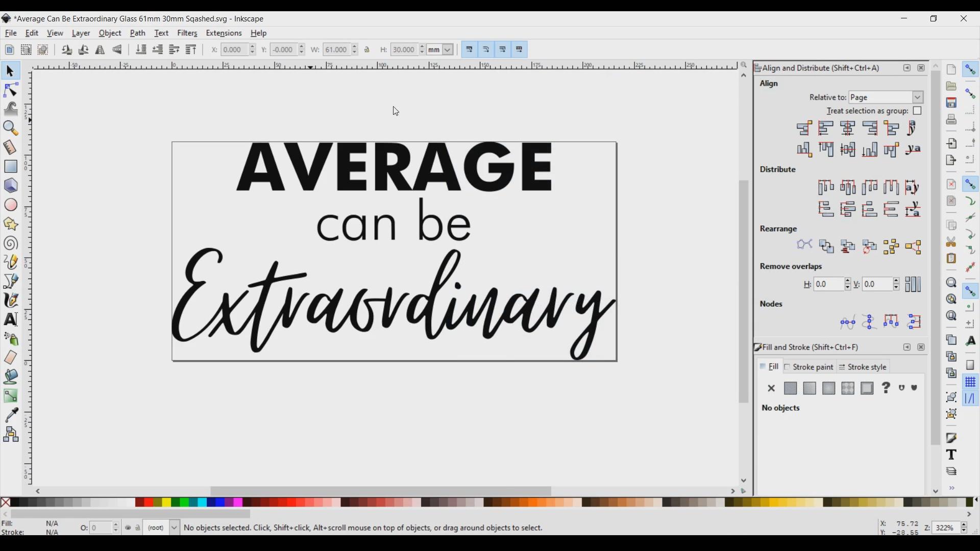Open the mm units dropdown
The width and height of the screenshot is (980, 551).
[x=441, y=50]
